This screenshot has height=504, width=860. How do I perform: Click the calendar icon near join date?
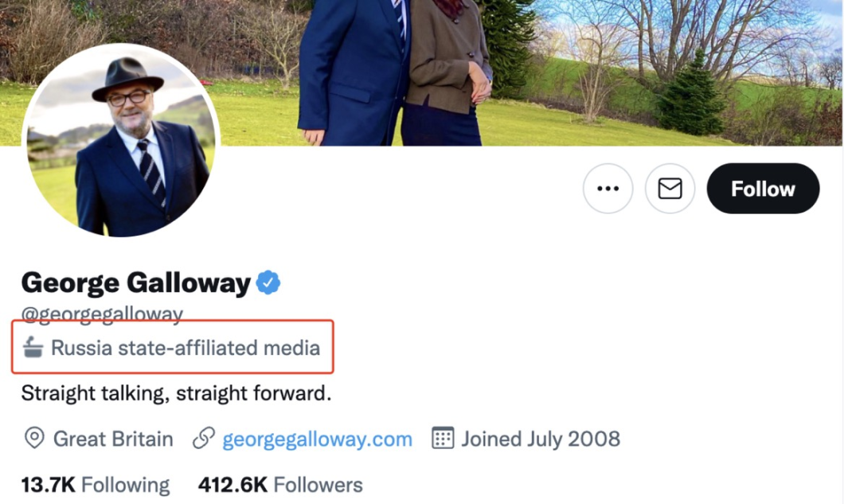click(x=443, y=438)
